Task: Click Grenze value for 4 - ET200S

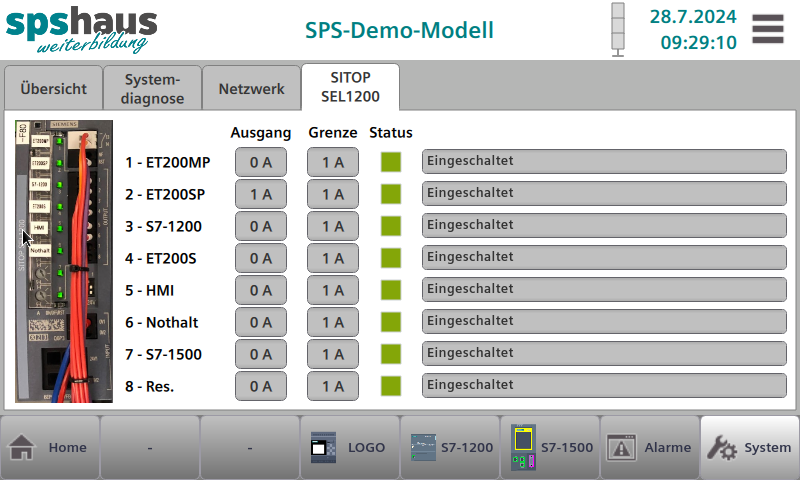Action: click(x=333, y=258)
